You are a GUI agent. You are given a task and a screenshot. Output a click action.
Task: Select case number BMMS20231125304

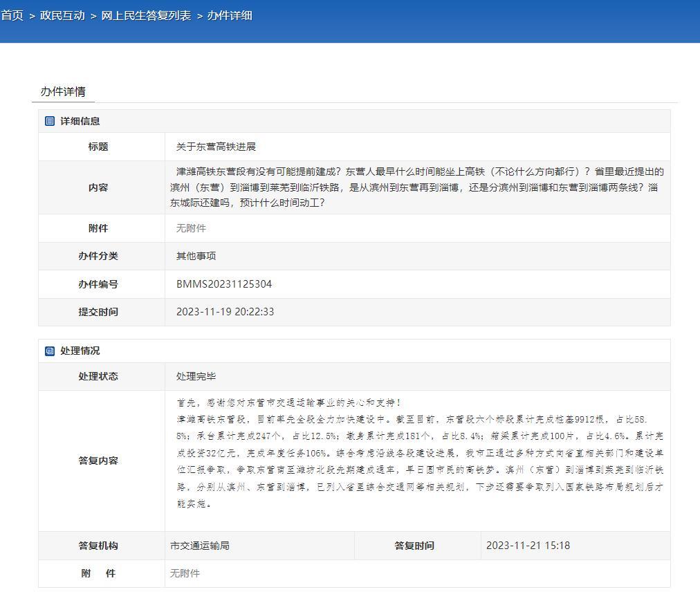pos(224,284)
